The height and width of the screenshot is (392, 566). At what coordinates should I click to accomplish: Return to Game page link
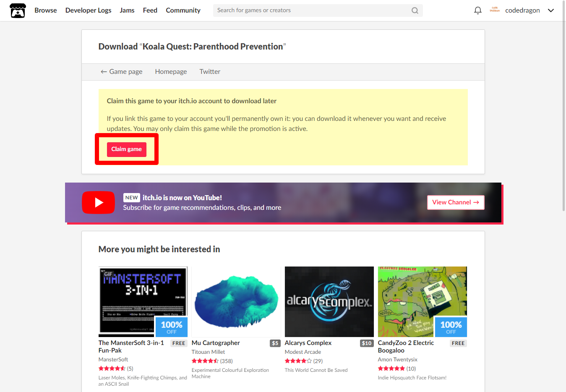click(121, 72)
